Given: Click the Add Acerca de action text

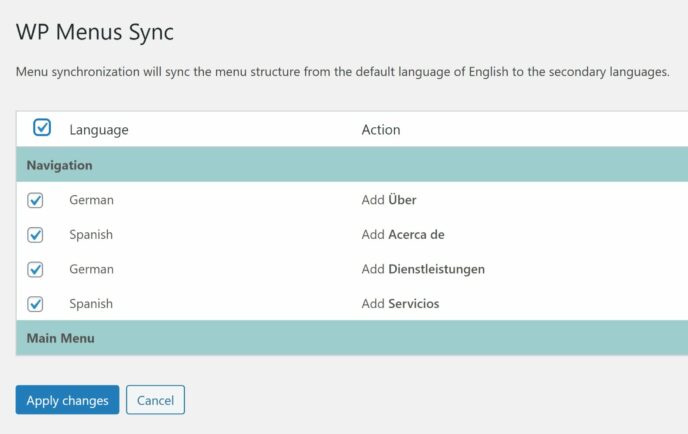Looking at the screenshot, I should coord(403,234).
